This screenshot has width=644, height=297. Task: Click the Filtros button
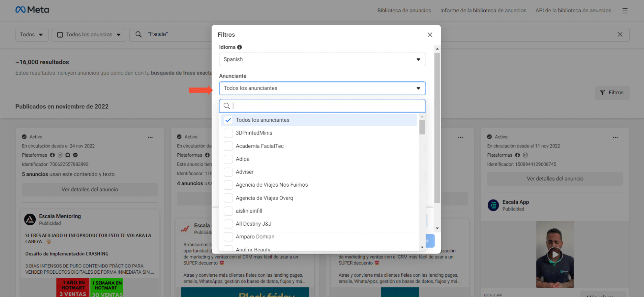point(612,93)
